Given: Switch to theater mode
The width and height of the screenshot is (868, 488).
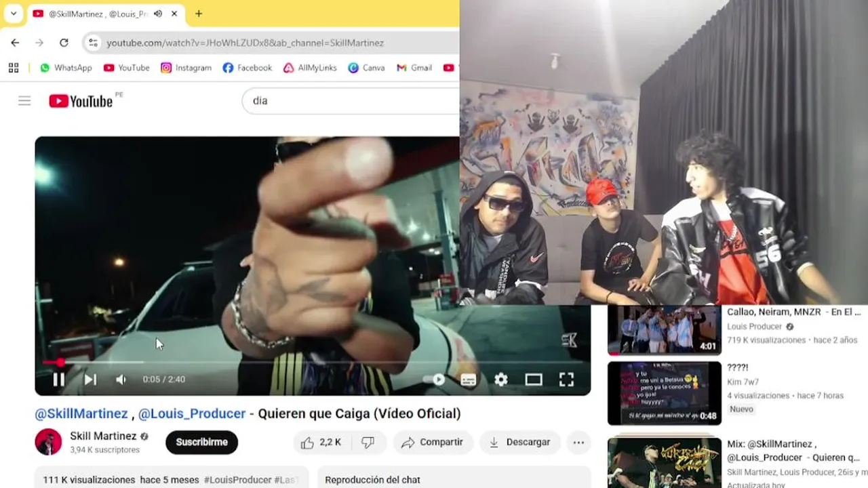Looking at the screenshot, I should click(534, 380).
